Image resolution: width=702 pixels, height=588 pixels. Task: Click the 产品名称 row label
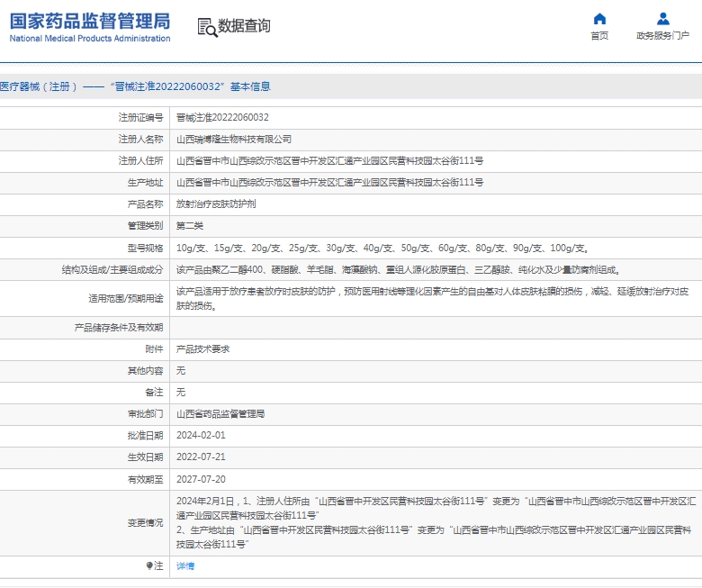(x=145, y=204)
